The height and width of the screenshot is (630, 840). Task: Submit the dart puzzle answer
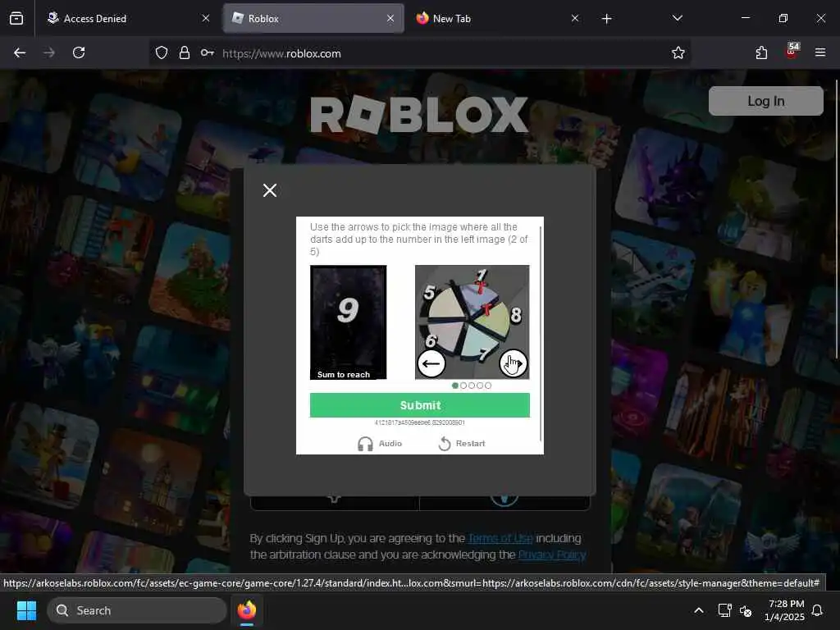coord(419,405)
